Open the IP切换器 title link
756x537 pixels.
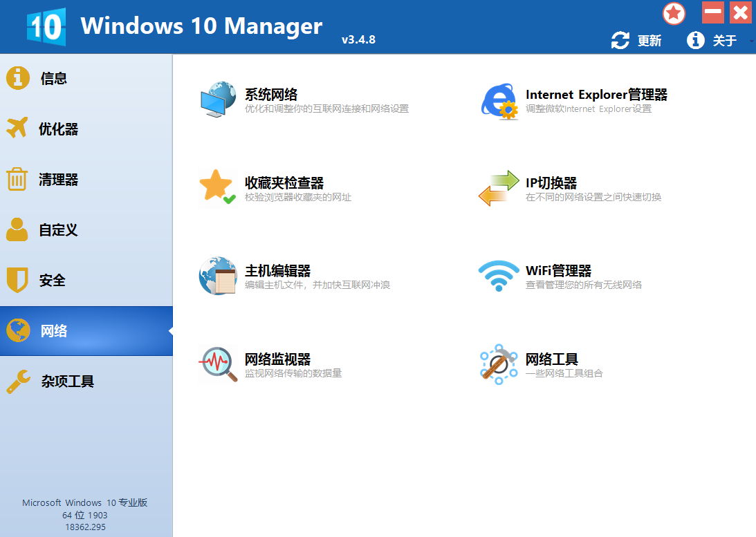[x=551, y=183]
